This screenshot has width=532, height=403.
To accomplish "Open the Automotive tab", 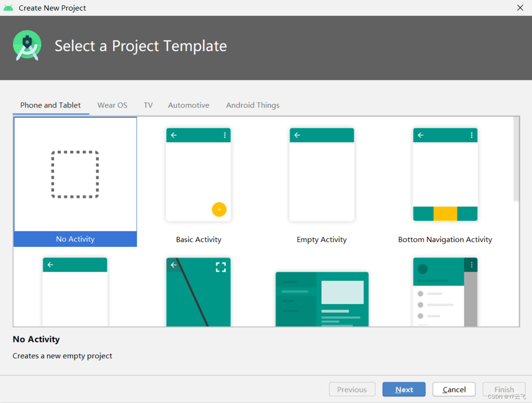I will click(189, 105).
